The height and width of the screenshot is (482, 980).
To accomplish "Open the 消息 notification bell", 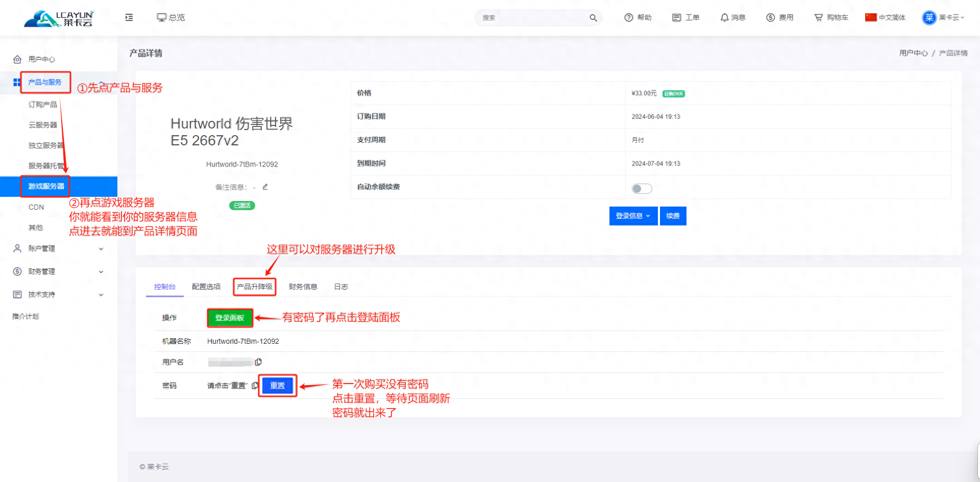I will tap(724, 17).
